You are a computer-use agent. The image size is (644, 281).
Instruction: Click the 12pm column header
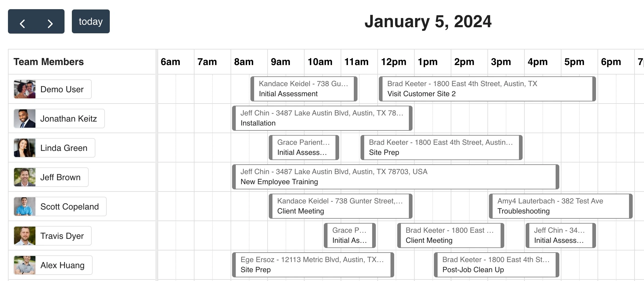[x=394, y=62]
